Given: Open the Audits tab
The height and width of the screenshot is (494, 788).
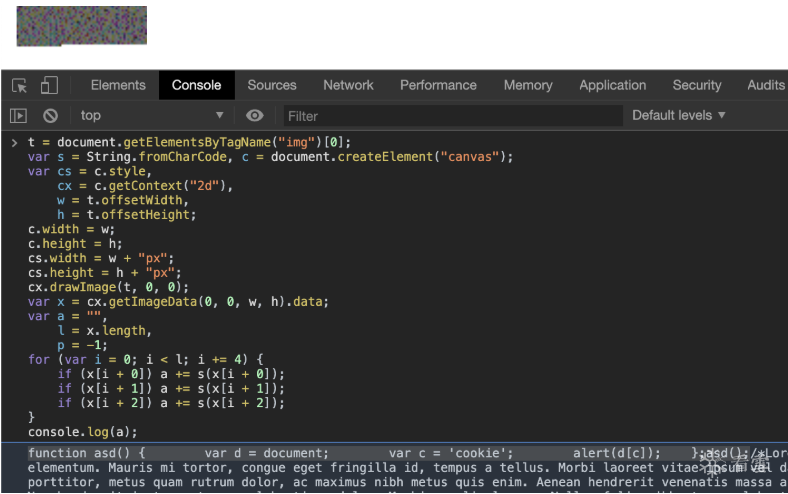Looking at the screenshot, I should [765, 85].
